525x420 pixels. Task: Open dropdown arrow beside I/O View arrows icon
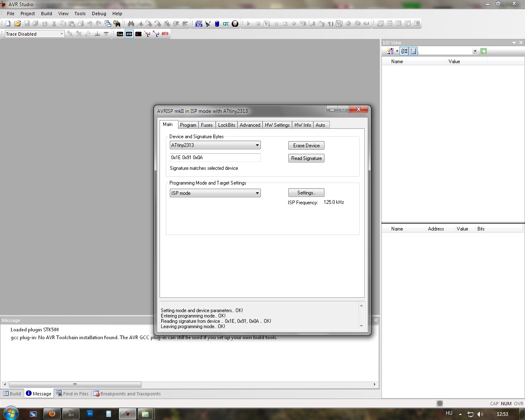[397, 51]
